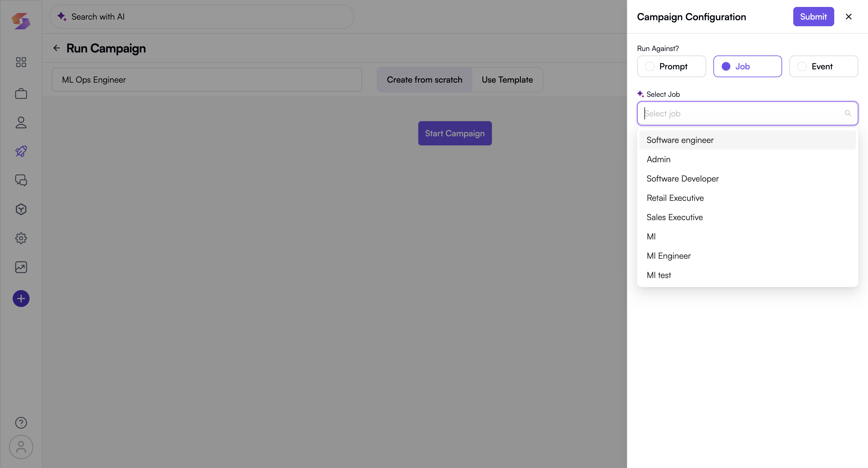Open the analytics chart icon in sidebar
Image resolution: width=868 pixels, height=468 pixels.
(x=21, y=267)
